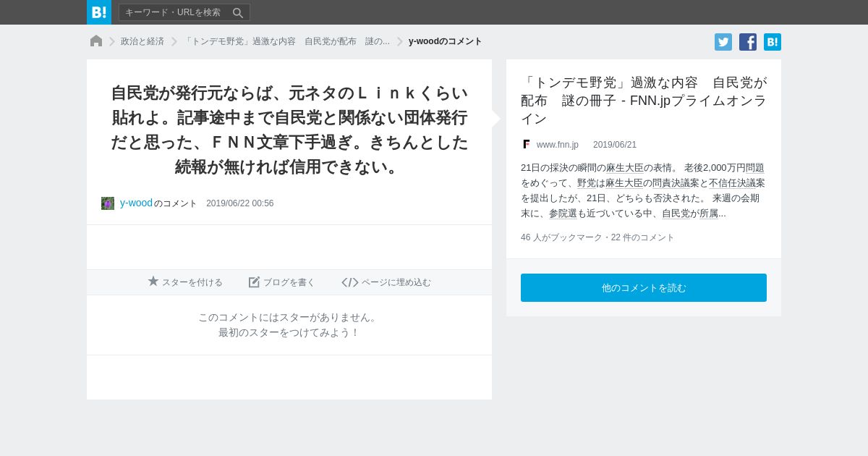Image resolution: width=868 pixels, height=456 pixels.
Task: Open the 自民党 keyword link in summary
Action: [x=676, y=214]
